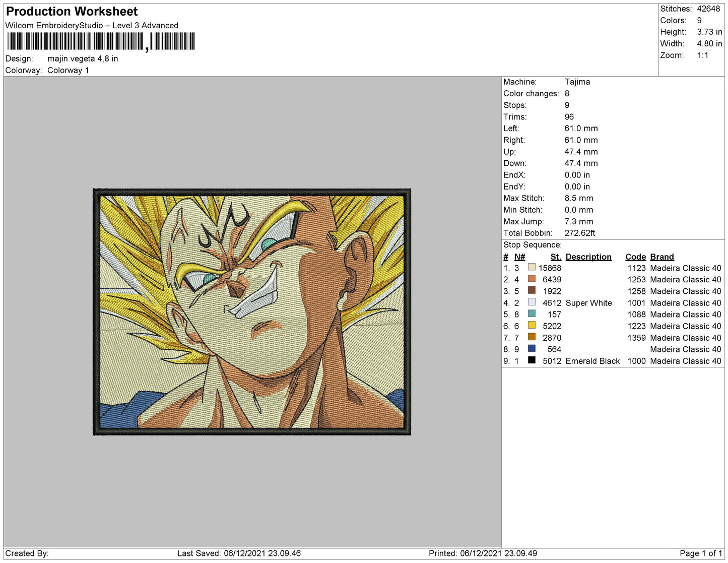The height and width of the screenshot is (563, 728).
Task: Click the barcode under the worksheet title
Action: tap(101, 42)
